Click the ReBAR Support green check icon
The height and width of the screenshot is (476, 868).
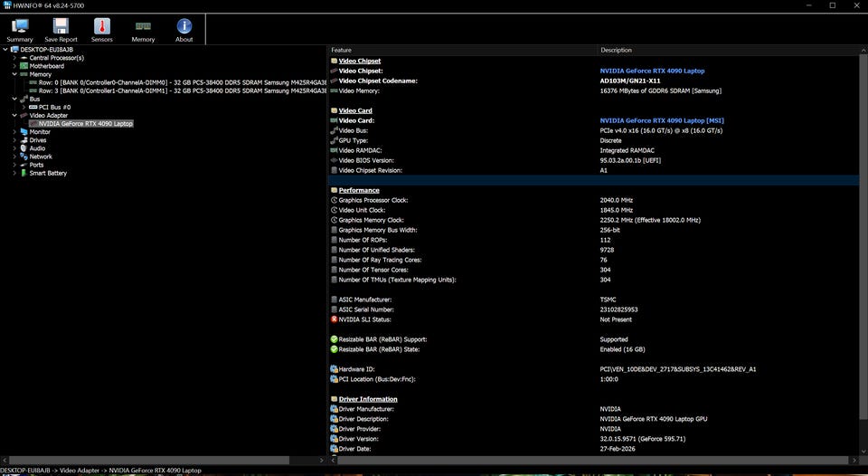tap(334, 339)
